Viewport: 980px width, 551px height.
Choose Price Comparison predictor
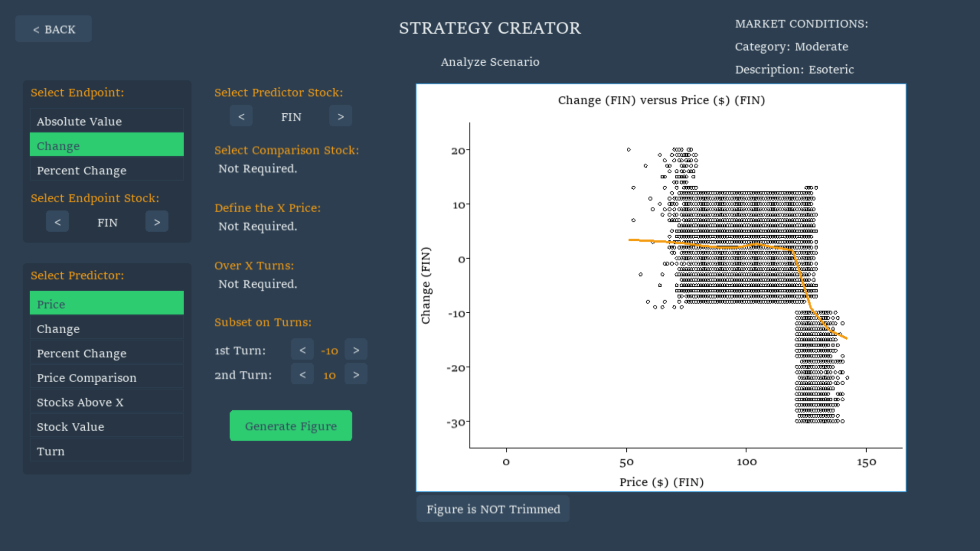pos(107,377)
